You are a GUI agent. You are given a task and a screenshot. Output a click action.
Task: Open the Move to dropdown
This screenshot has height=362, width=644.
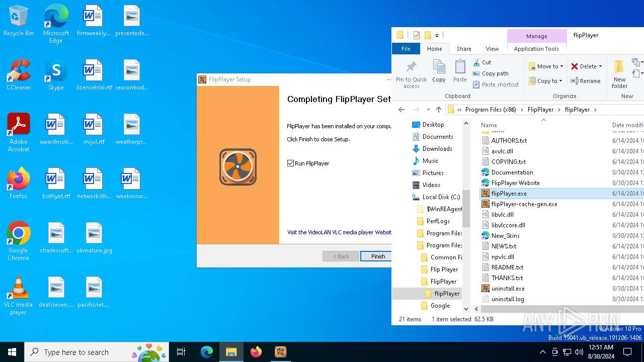pyautogui.click(x=546, y=66)
